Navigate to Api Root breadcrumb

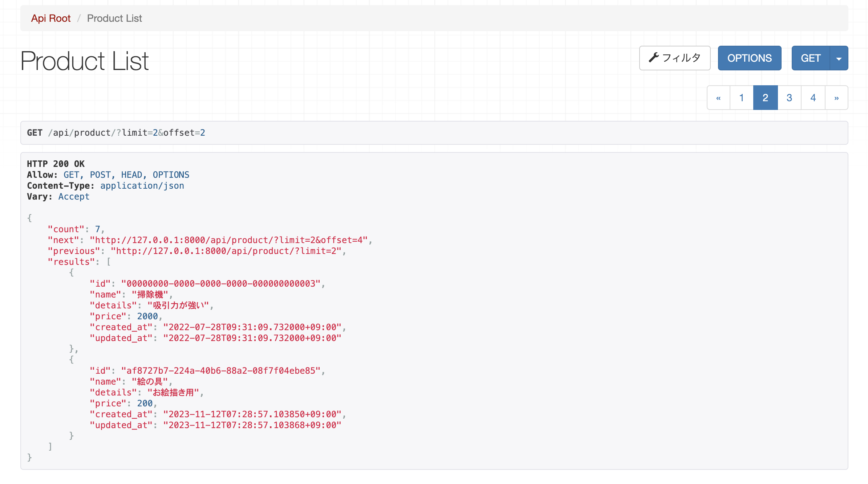pos(51,18)
